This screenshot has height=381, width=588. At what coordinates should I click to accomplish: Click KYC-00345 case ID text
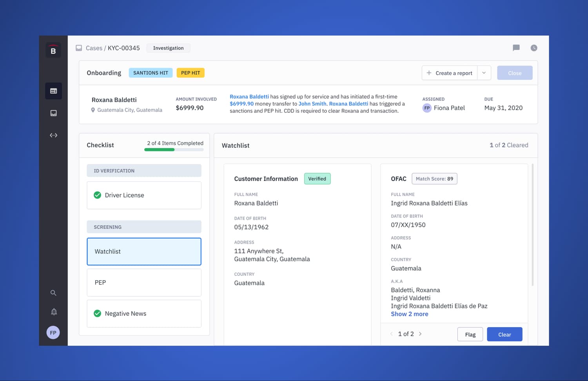(124, 48)
